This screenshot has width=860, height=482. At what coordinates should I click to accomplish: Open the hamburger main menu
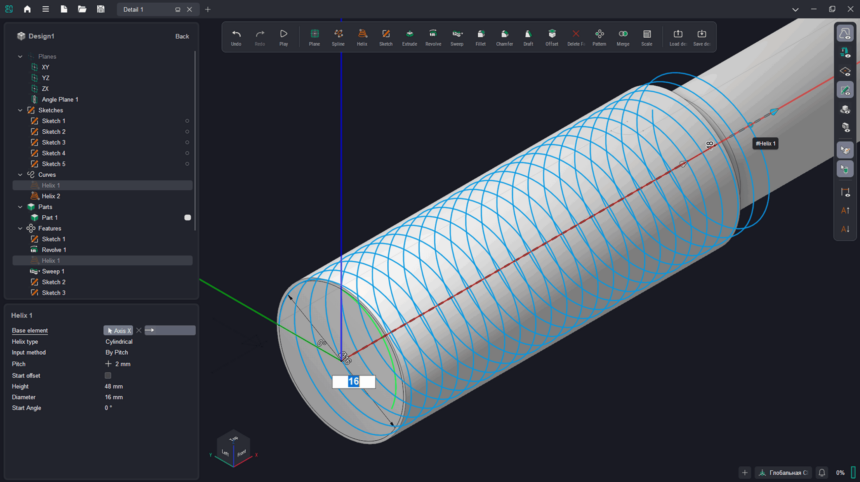45,9
